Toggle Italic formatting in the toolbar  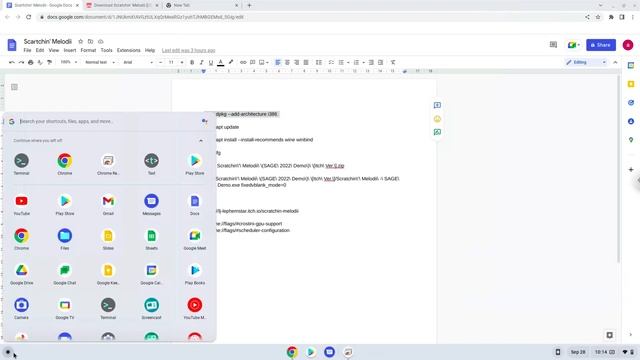tap(201, 62)
